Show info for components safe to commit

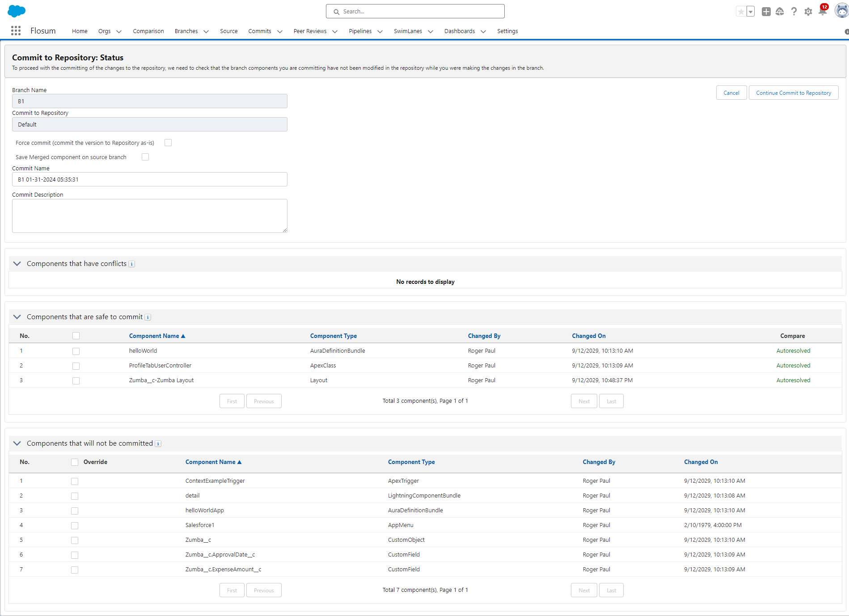148,317
